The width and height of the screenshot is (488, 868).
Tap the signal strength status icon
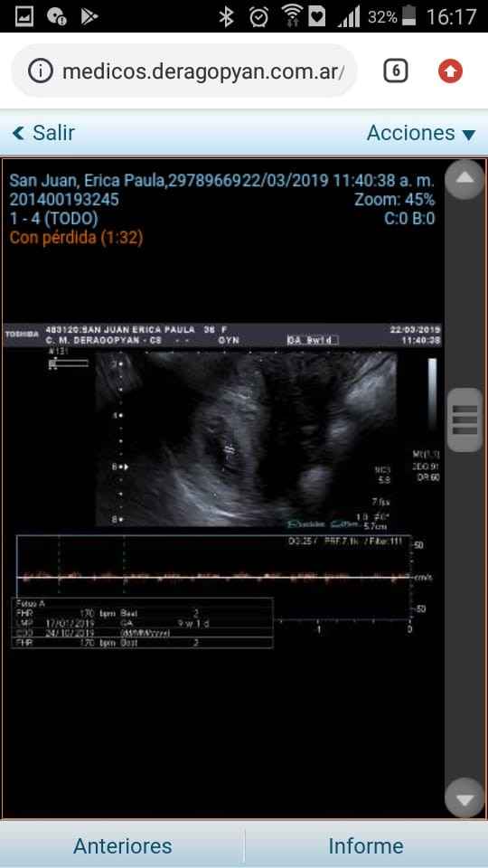(349, 16)
